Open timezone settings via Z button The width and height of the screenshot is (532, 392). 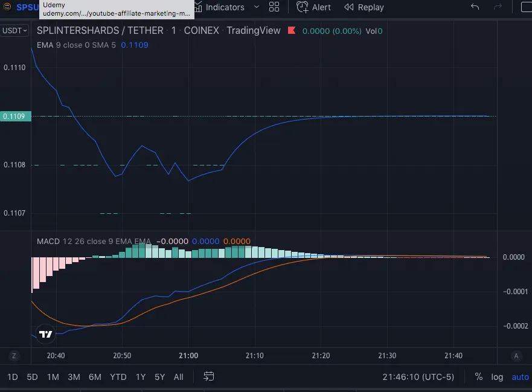[14, 356]
